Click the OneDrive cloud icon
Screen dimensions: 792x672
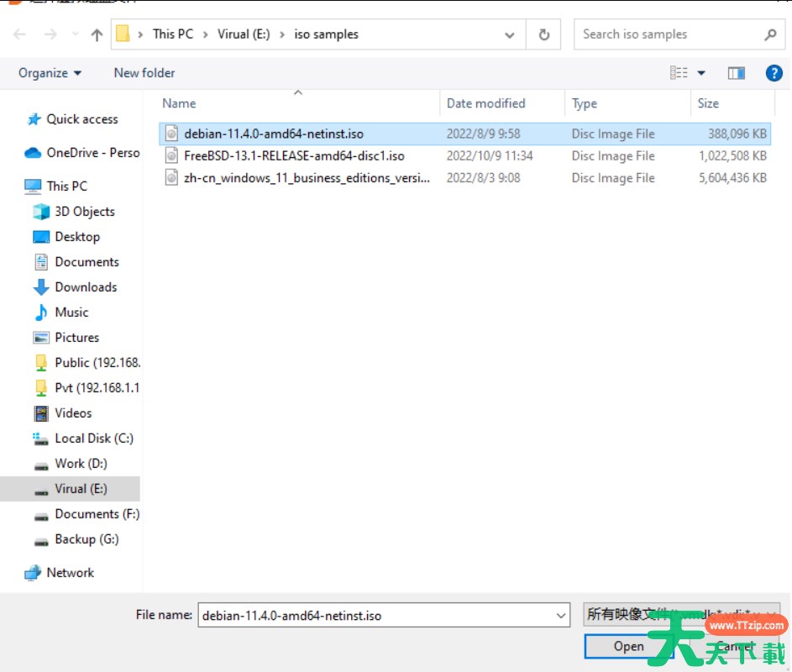click(x=33, y=153)
